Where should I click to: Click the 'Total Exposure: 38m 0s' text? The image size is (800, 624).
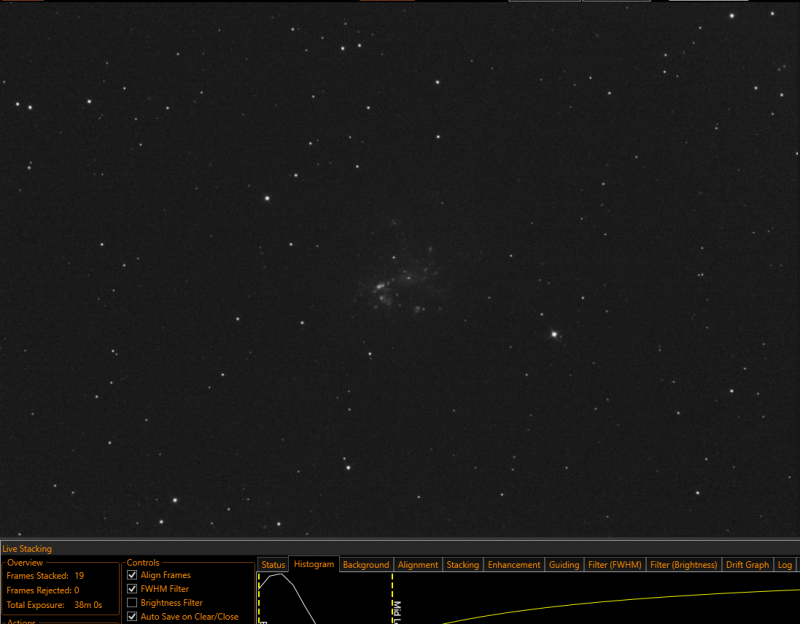tap(54, 605)
